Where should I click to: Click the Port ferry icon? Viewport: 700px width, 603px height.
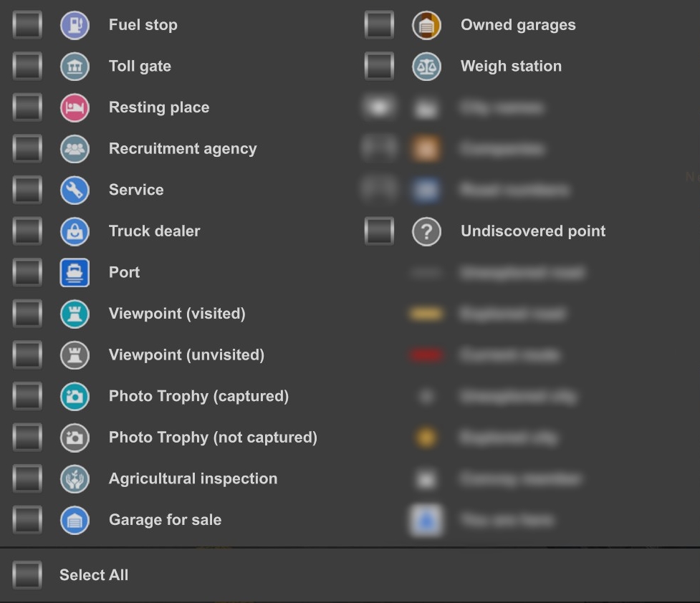tap(75, 273)
